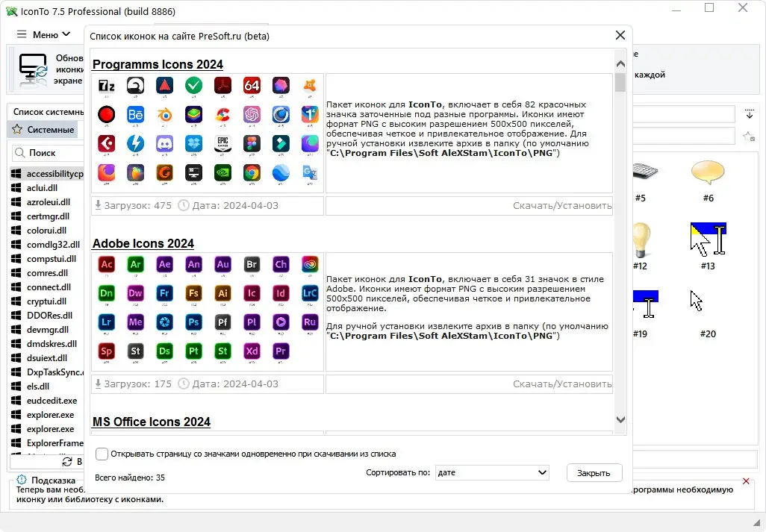Open the MS Office Icons 2024 heading link
The height and width of the screenshot is (532, 766).
(152, 422)
